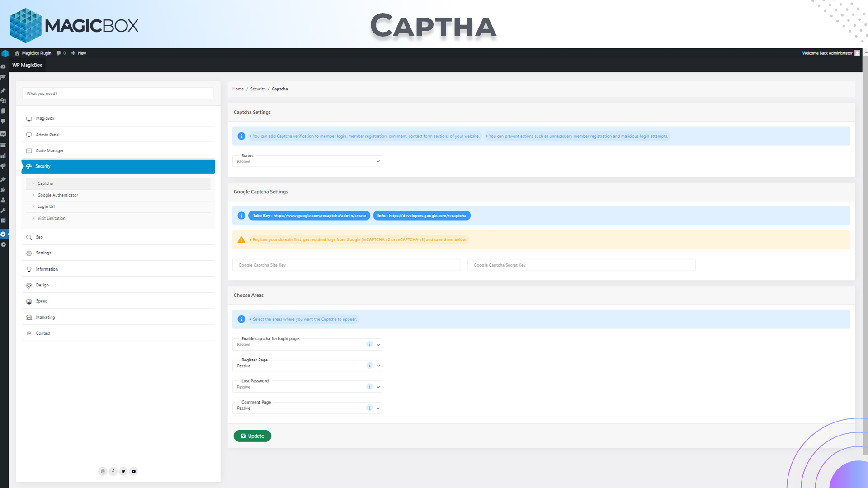Click the 'What you need?' search box
This screenshot has width=868, height=488.
coord(118,94)
